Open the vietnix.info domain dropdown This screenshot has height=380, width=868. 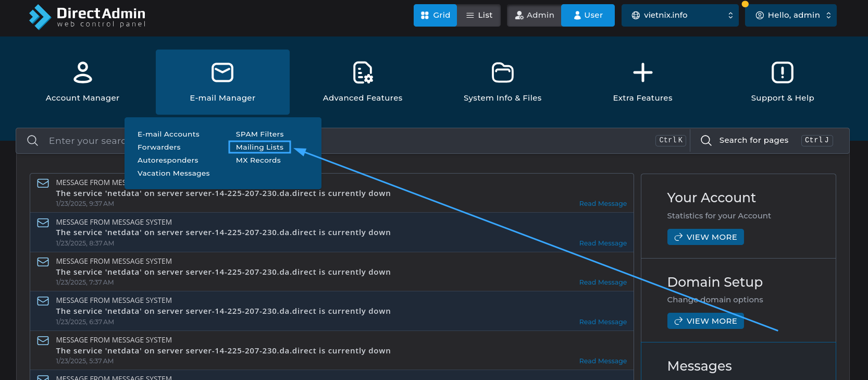pyautogui.click(x=680, y=15)
